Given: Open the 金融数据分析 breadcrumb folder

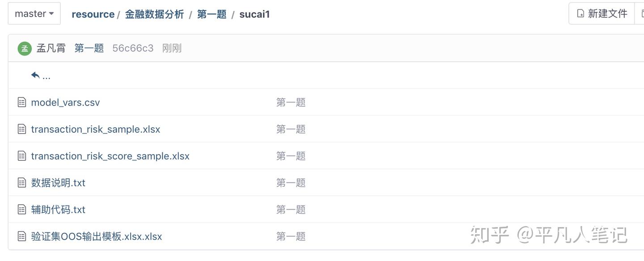Looking at the screenshot, I should (154, 14).
